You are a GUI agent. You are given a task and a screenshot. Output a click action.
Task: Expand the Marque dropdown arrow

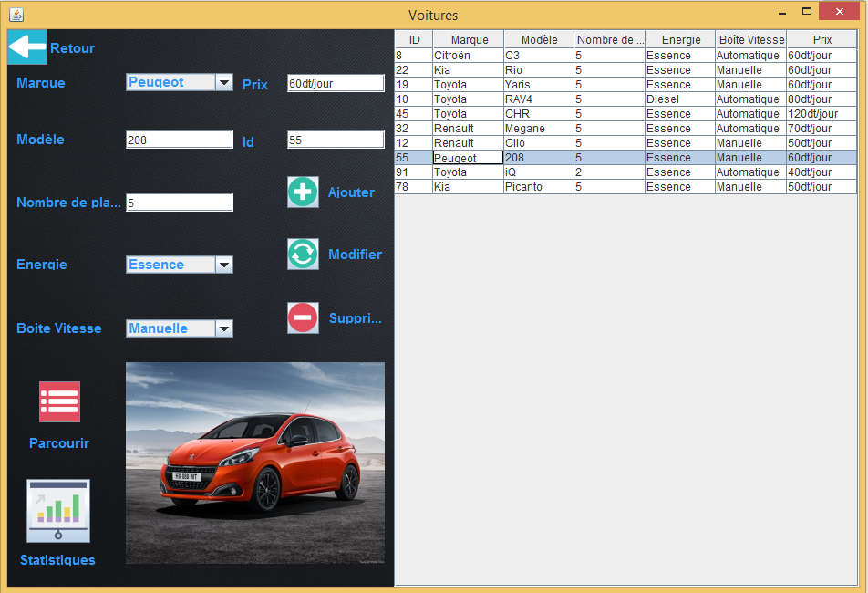click(224, 82)
